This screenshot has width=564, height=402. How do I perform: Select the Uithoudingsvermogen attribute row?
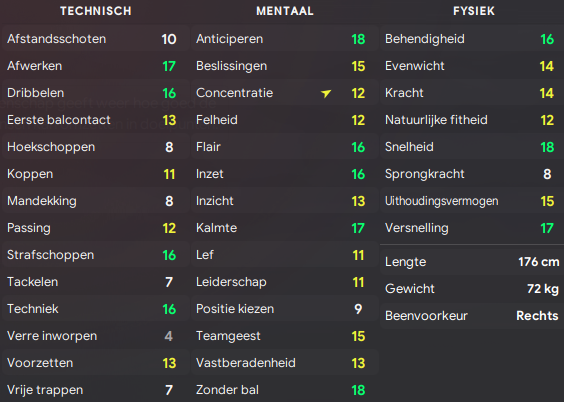point(472,201)
